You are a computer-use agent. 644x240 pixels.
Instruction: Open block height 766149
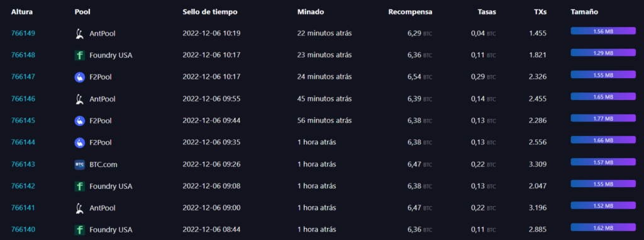[x=23, y=33]
